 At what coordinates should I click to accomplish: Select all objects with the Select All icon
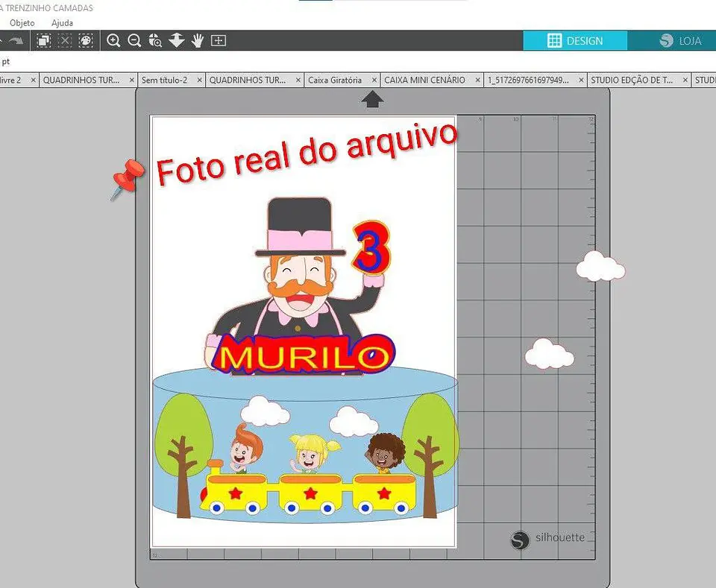coord(44,40)
